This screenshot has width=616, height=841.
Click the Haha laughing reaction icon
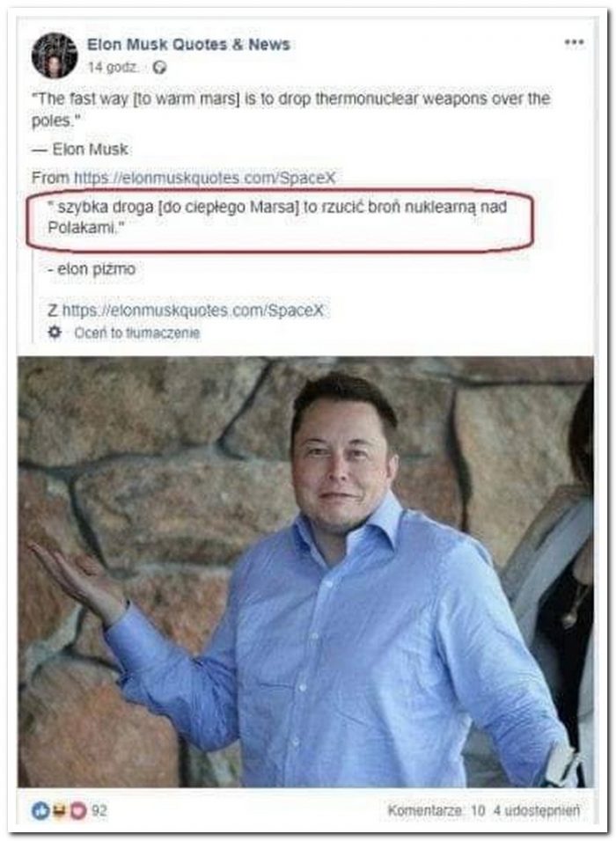point(59,810)
